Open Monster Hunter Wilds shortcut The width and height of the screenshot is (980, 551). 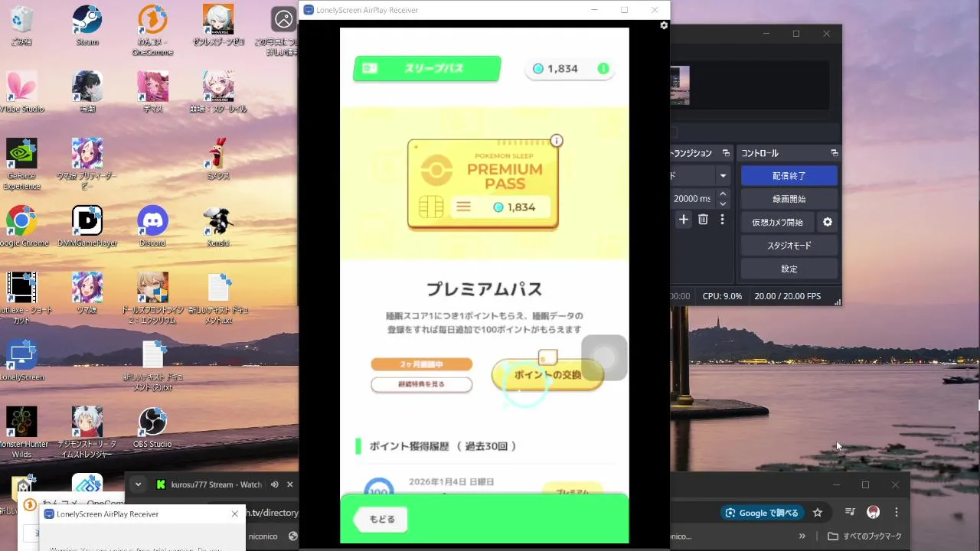pos(21,432)
